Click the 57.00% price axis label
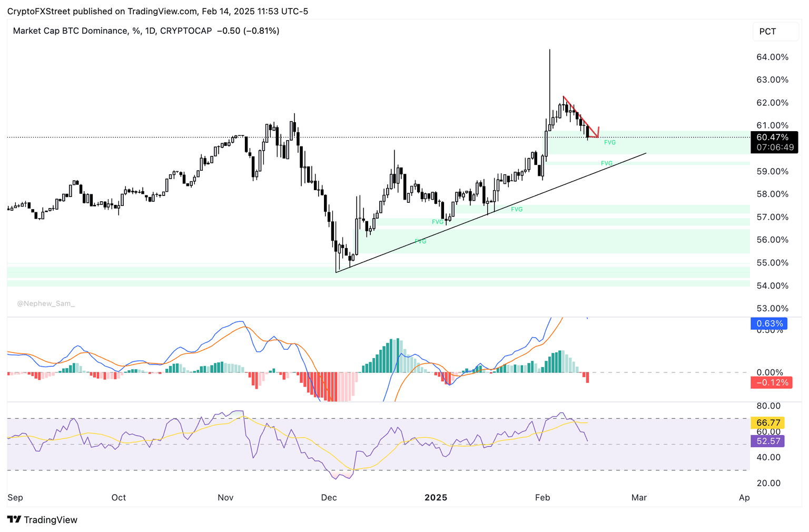This screenshot has width=809, height=532. 773,217
